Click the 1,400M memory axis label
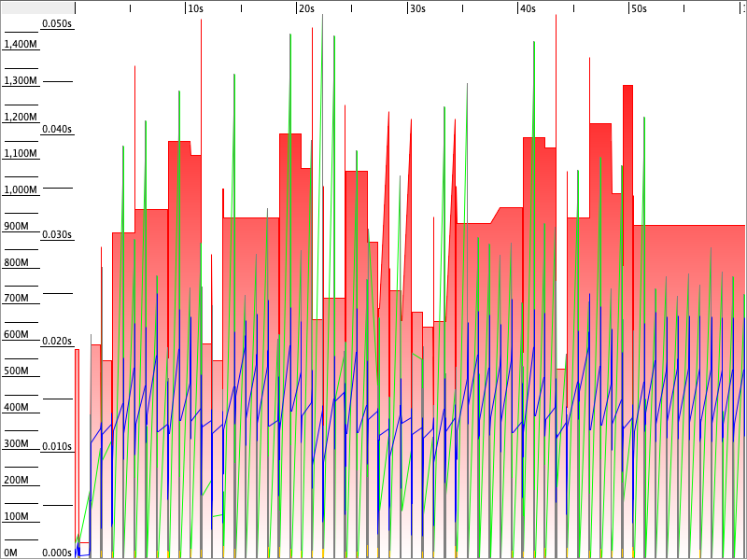The height and width of the screenshot is (560, 747). (21, 44)
